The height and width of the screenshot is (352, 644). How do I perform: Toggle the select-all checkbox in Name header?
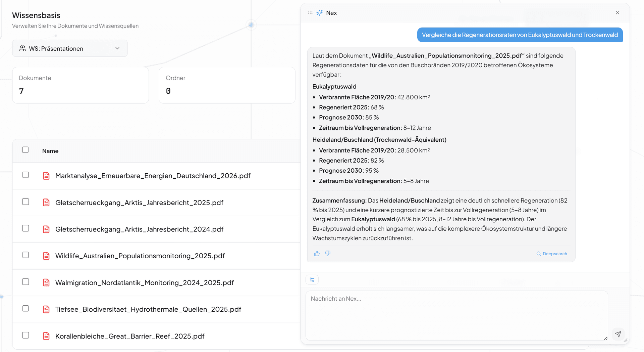tap(25, 150)
